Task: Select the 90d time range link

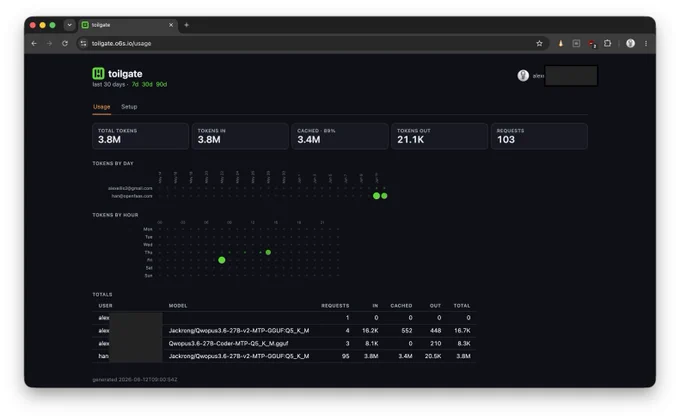Action: pyautogui.click(x=161, y=84)
